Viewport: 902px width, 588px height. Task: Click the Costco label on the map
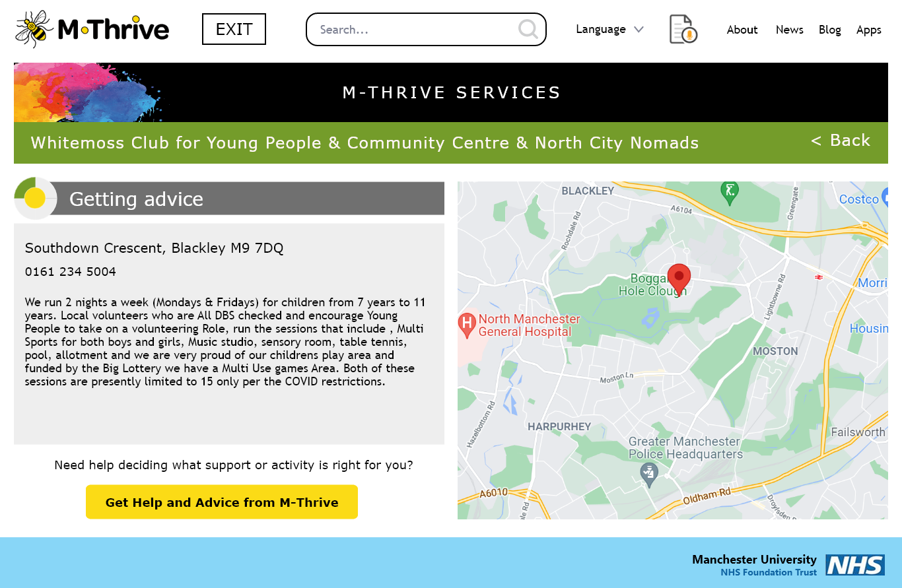(x=858, y=199)
